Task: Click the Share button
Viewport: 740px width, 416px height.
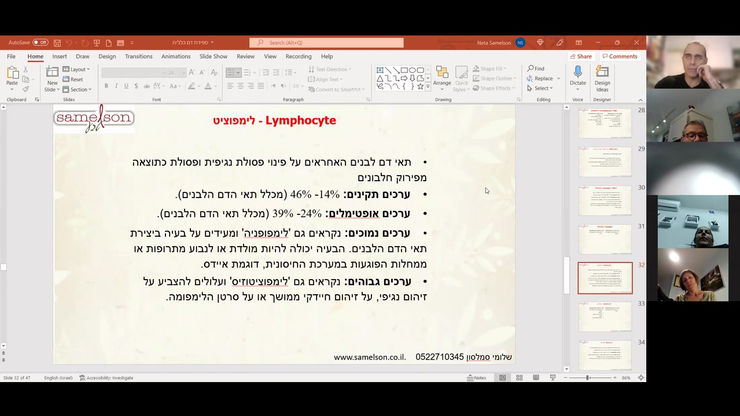Action: click(x=581, y=56)
